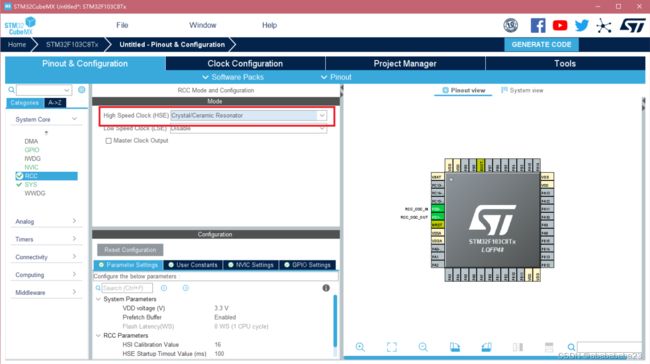Viewport: 650px width, 364px height.
Task: Click the info icon in parameter settings
Action: tap(326, 288)
